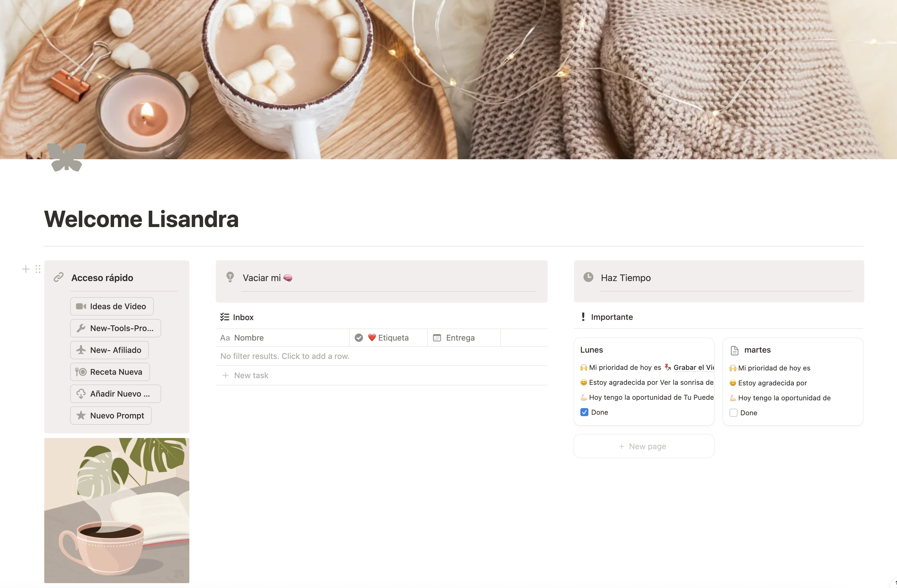Click the six-dot drag handle icon

pos(38,269)
